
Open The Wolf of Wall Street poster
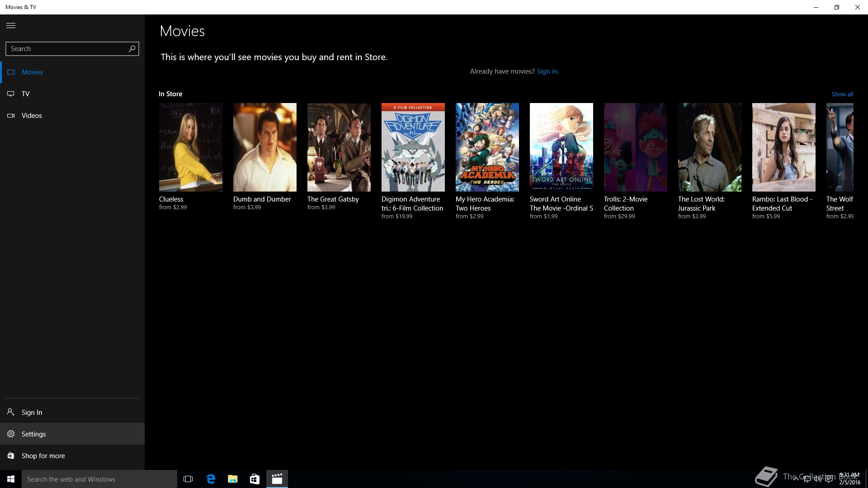pyautogui.click(x=840, y=147)
